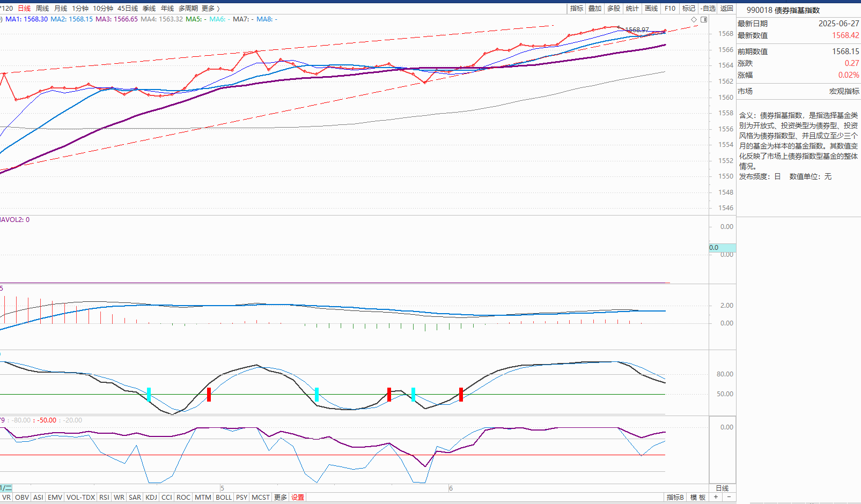Select the 1分钟 period
861x504 pixels.
click(80, 9)
